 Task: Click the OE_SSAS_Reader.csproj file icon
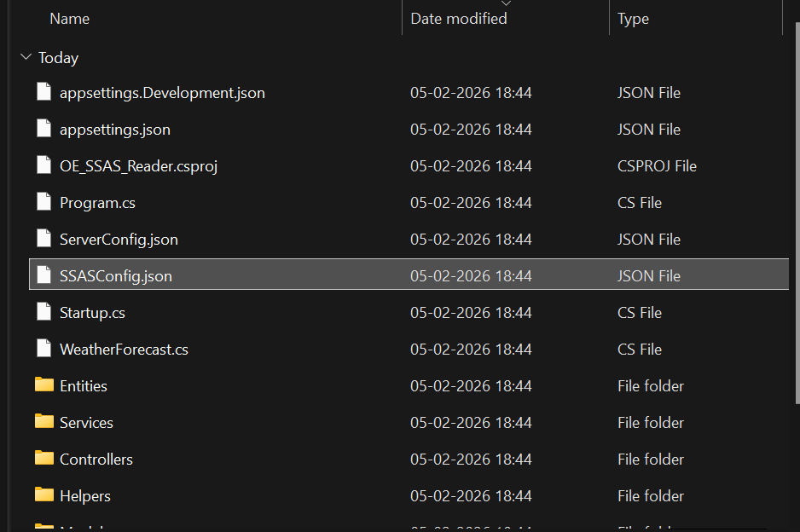tap(44, 165)
